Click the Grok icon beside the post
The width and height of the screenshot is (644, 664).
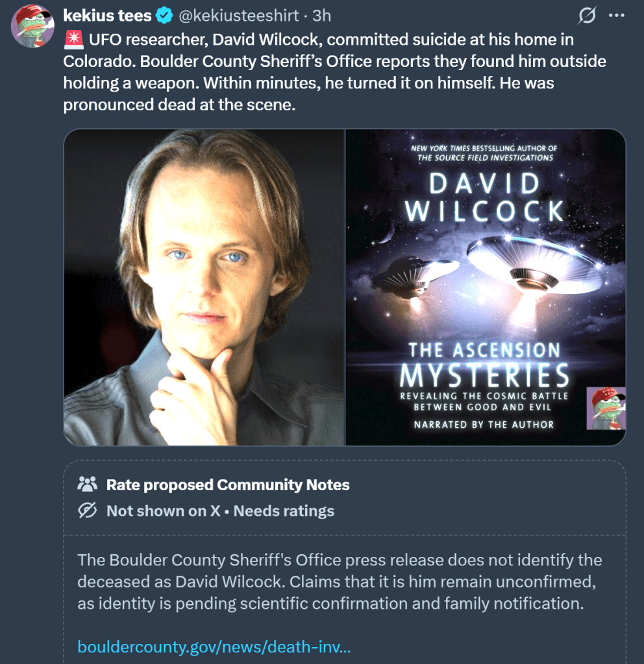(x=586, y=16)
